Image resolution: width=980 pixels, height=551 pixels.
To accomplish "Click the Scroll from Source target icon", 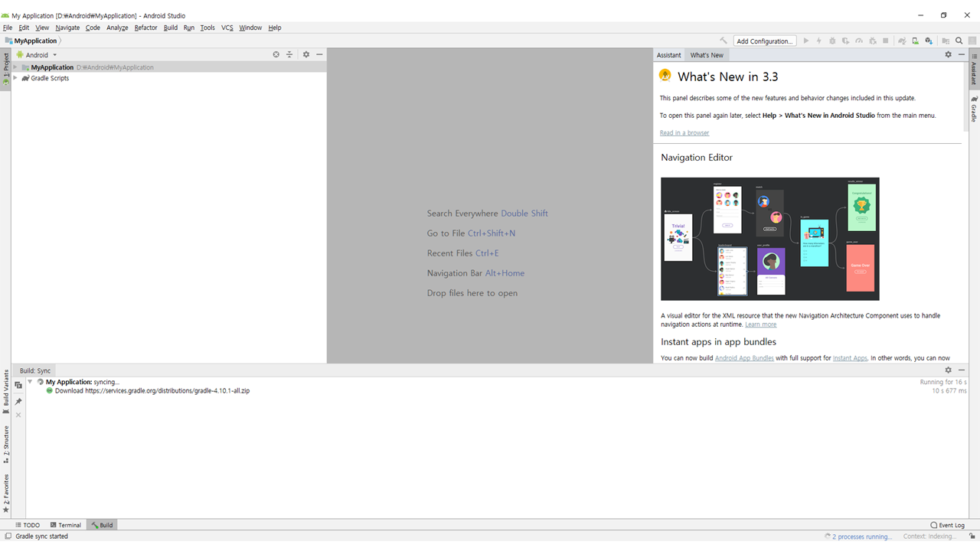I will pos(276,55).
